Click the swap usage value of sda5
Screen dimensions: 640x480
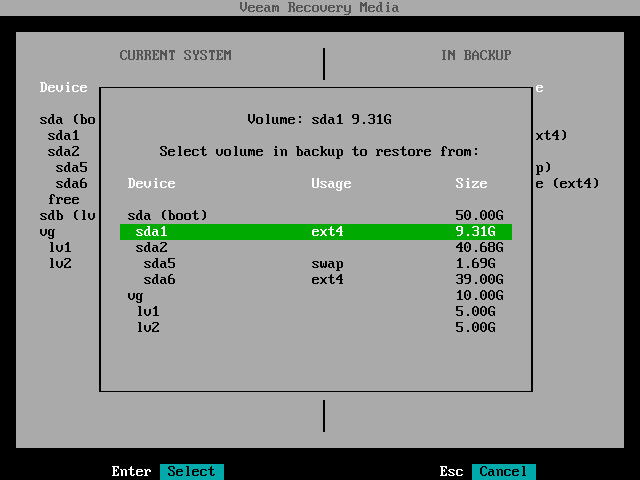(x=327, y=264)
